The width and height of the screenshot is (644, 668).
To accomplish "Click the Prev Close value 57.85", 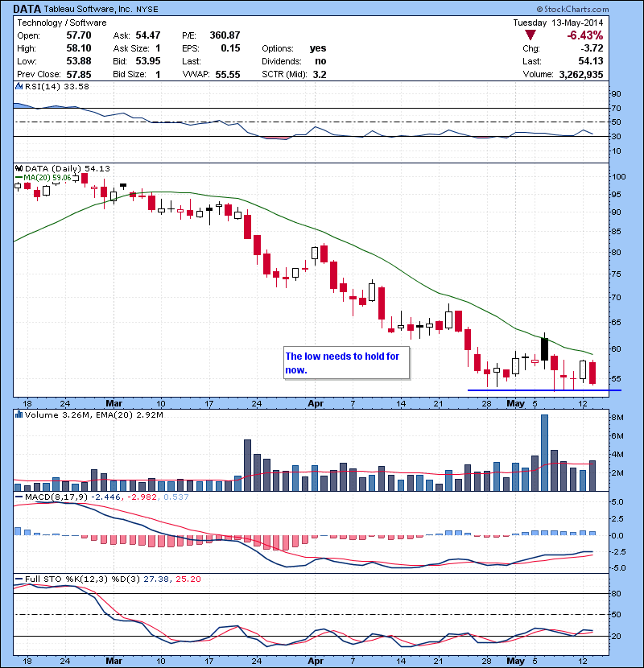I will (79, 74).
